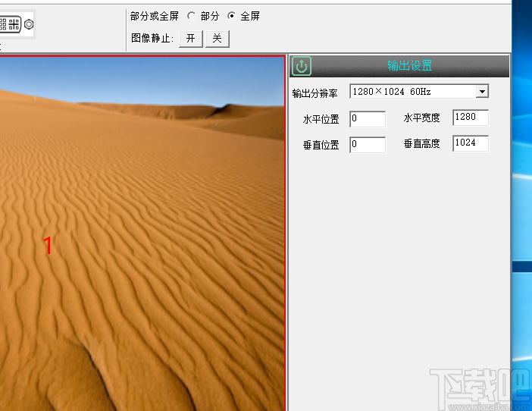Click the round connector icon beside DVI
The width and height of the screenshot is (532, 411).
coord(29,24)
